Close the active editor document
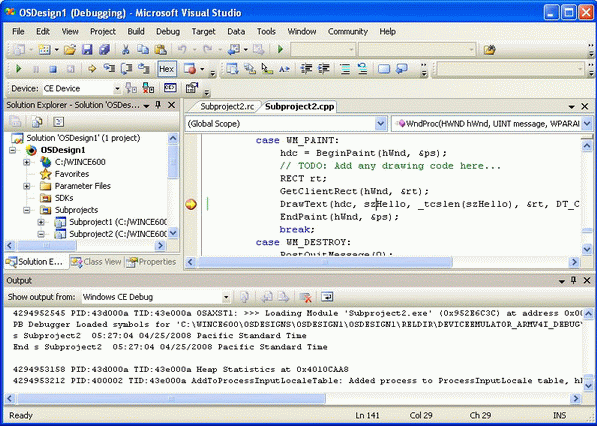The height and width of the screenshot is (426, 597). pyautogui.click(x=585, y=107)
